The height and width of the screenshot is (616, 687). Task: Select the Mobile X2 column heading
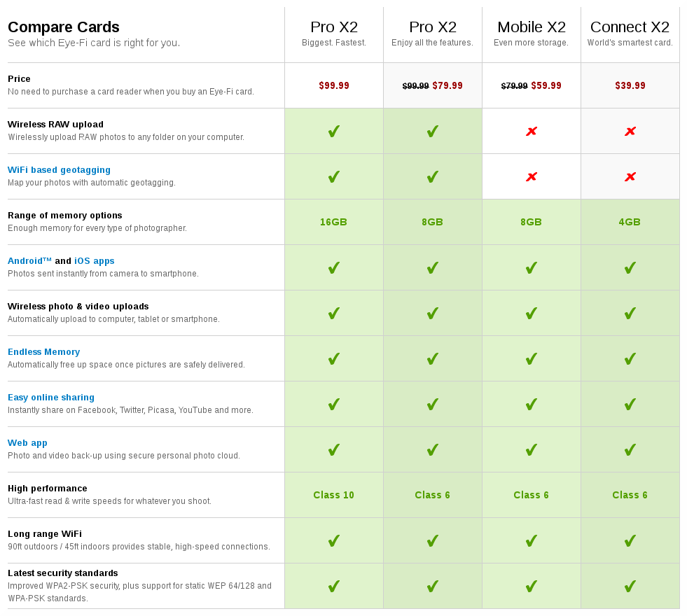[532, 27]
